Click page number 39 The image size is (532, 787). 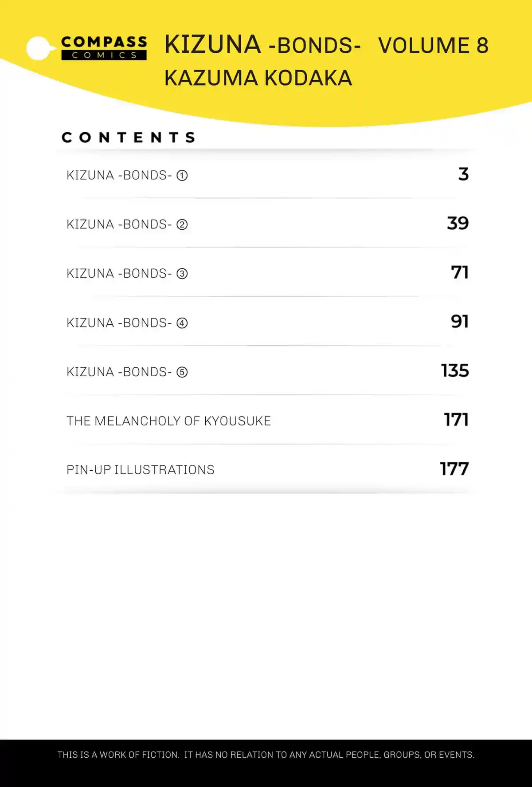pyautogui.click(x=458, y=223)
